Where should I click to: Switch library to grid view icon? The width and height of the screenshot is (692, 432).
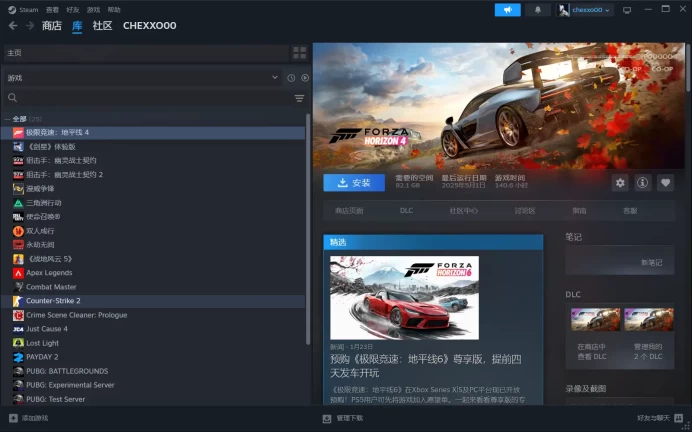pyautogui.click(x=300, y=53)
